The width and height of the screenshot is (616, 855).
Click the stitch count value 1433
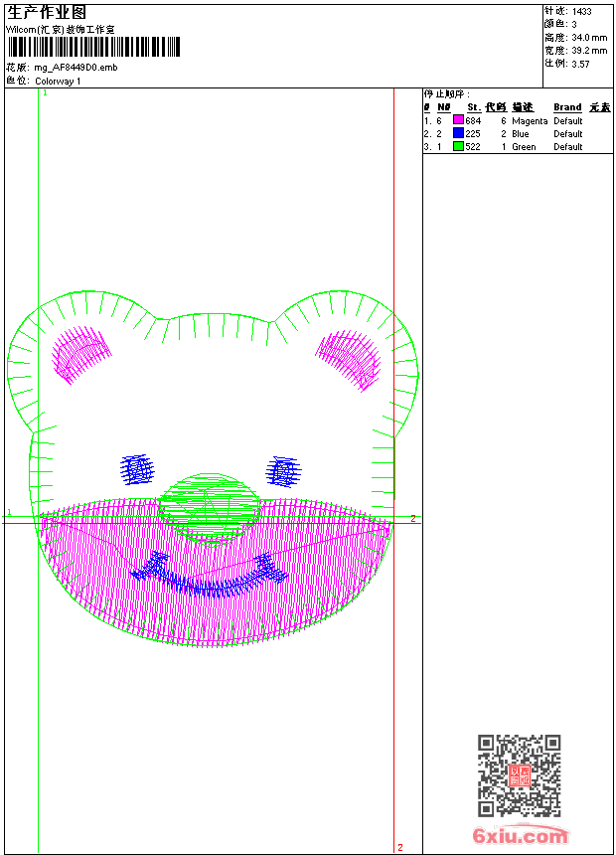[x=581, y=11]
